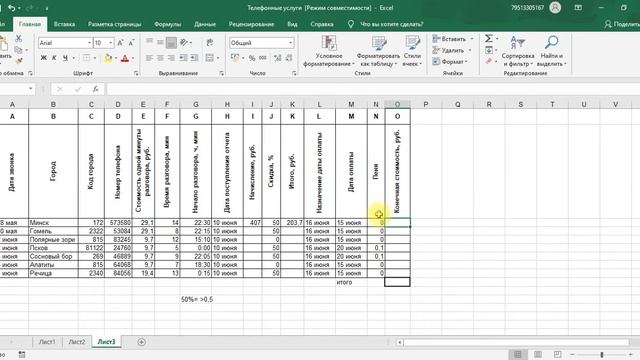Switch to the Вставка ribbon tab
Screen dimensions: 640x360
[64, 24]
